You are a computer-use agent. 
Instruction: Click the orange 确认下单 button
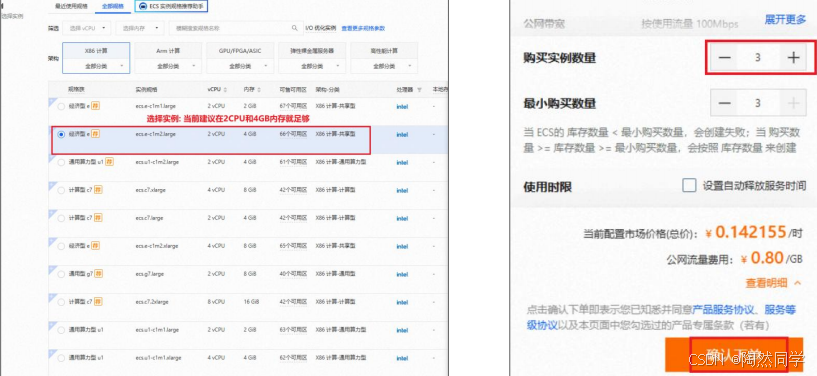(735, 354)
